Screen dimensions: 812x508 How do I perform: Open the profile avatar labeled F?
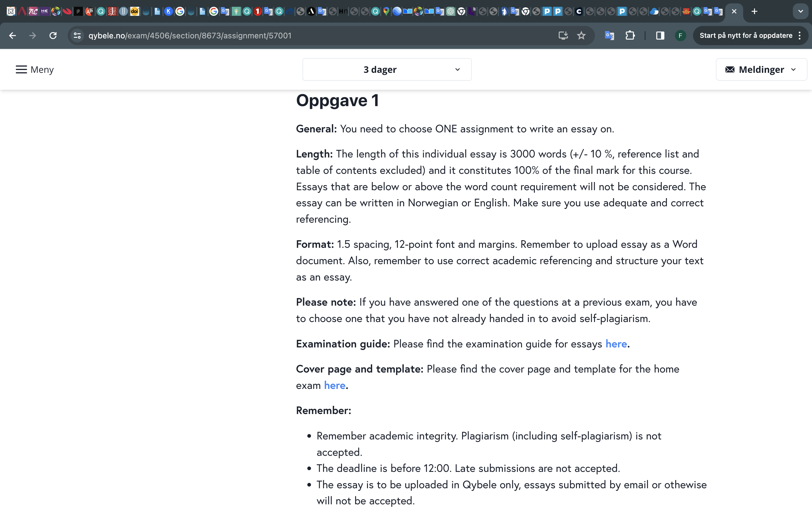point(680,36)
